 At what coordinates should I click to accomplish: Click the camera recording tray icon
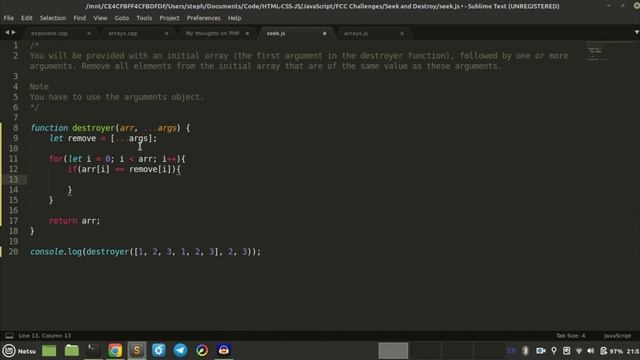(540, 351)
